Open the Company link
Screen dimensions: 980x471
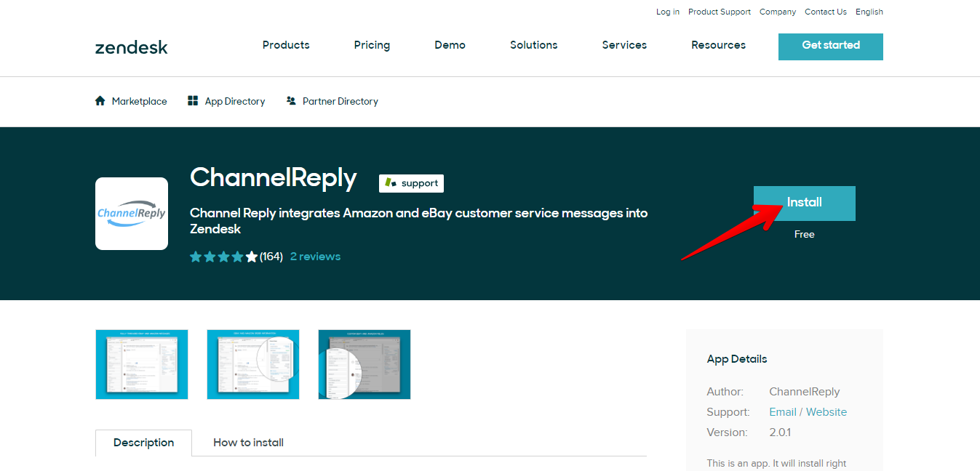(x=778, y=12)
